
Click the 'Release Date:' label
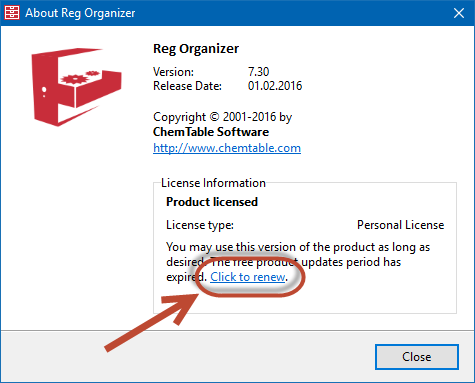pos(187,86)
